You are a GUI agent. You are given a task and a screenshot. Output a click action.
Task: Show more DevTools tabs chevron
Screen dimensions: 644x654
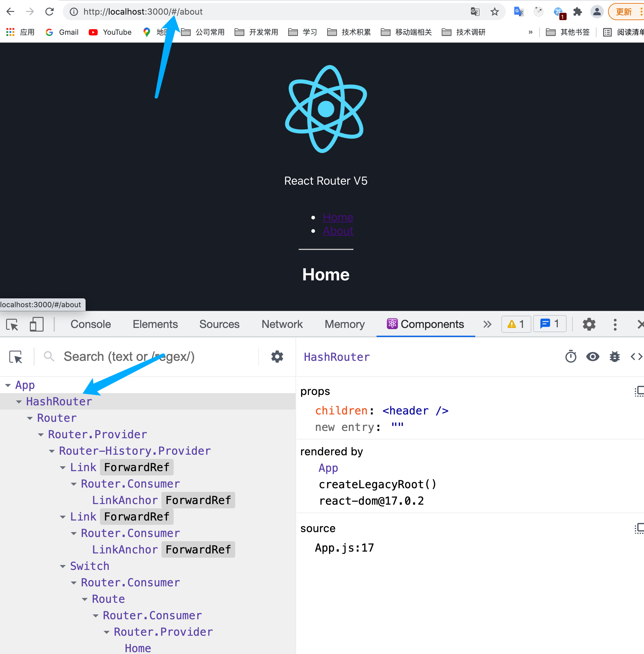(487, 324)
